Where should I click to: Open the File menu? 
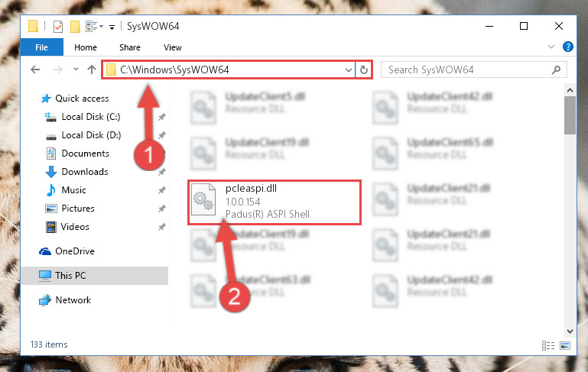click(41, 47)
